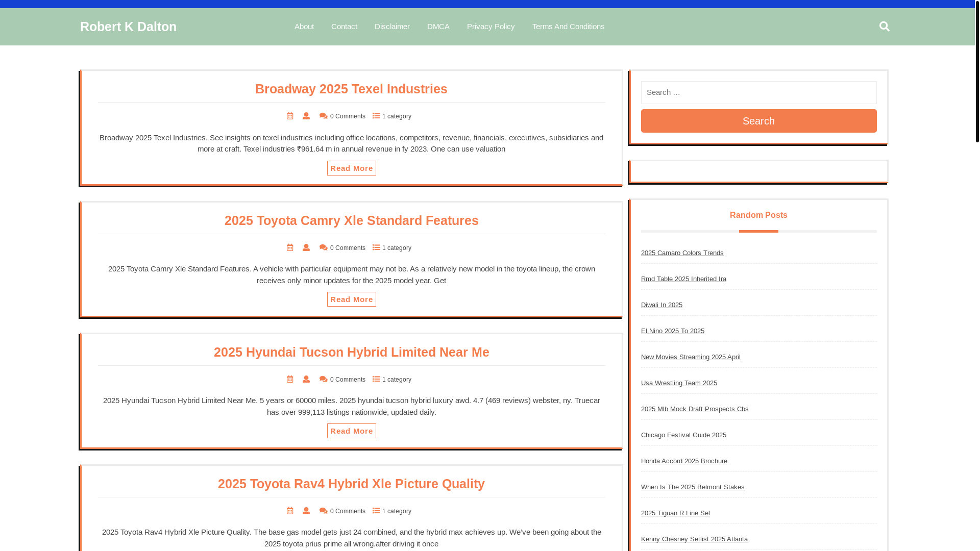Click comments icon under Hyundai Tucson Hybrid post

(x=324, y=380)
